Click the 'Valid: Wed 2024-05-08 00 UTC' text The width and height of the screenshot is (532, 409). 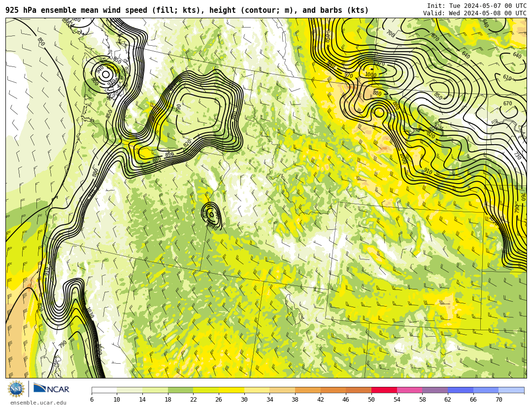click(x=475, y=13)
